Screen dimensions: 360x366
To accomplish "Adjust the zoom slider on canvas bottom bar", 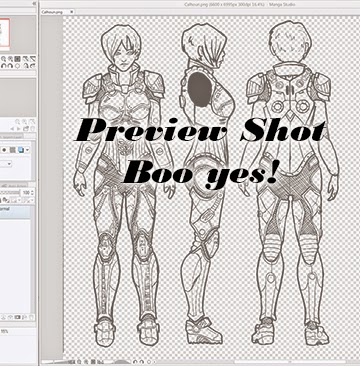I will pos(55,362).
